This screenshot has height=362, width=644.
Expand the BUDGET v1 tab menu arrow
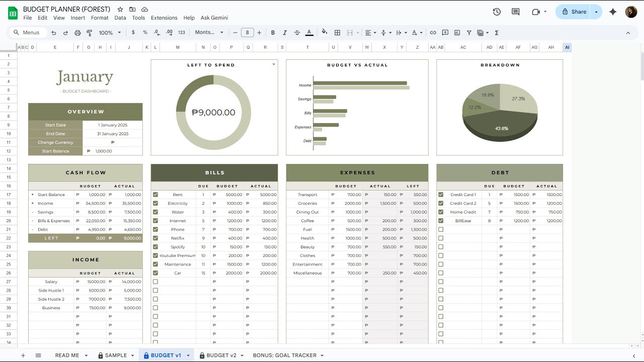coord(188,355)
